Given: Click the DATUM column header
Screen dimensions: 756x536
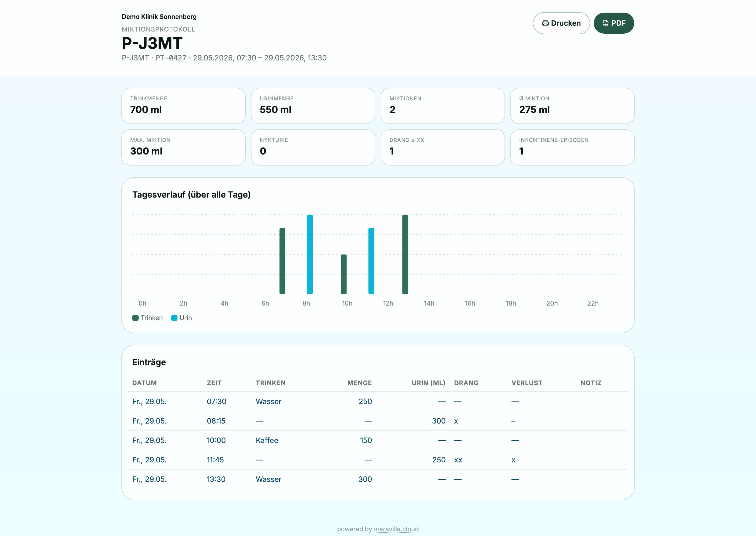Looking at the screenshot, I should pos(144,383).
